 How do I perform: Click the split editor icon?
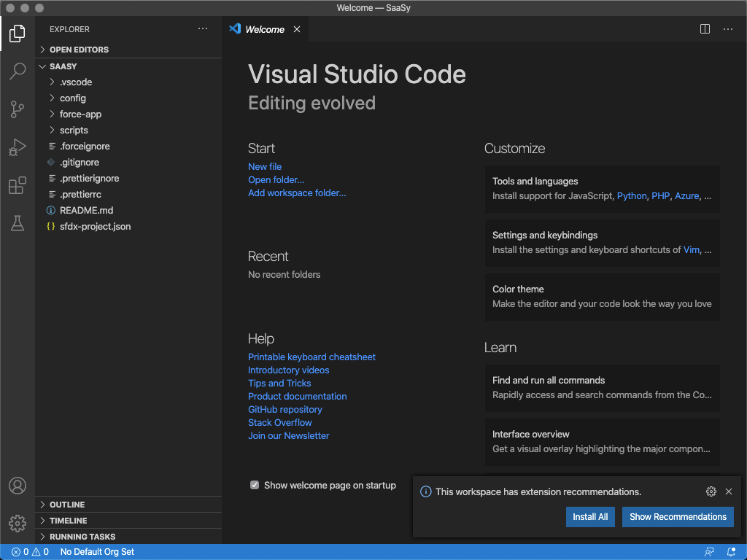pyautogui.click(x=705, y=29)
